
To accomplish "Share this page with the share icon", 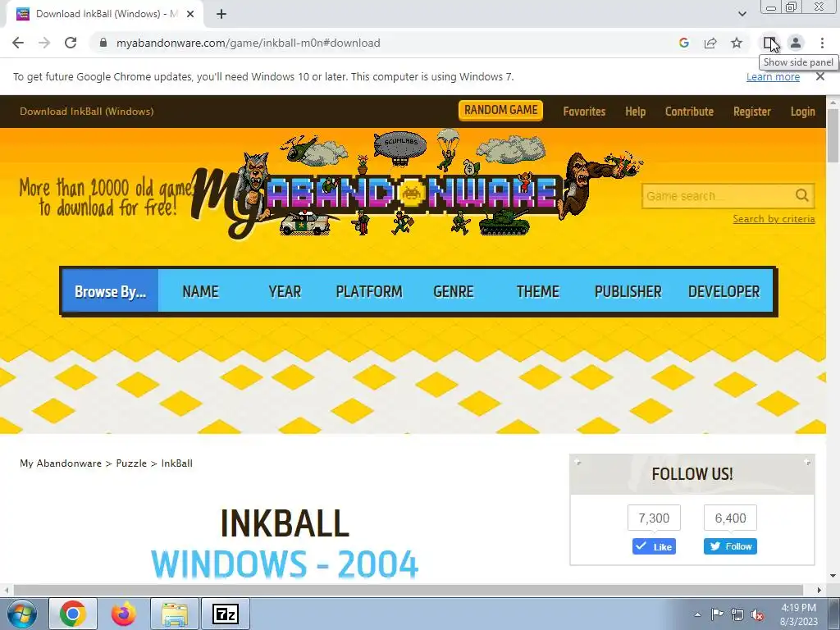I will [x=710, y=43].
